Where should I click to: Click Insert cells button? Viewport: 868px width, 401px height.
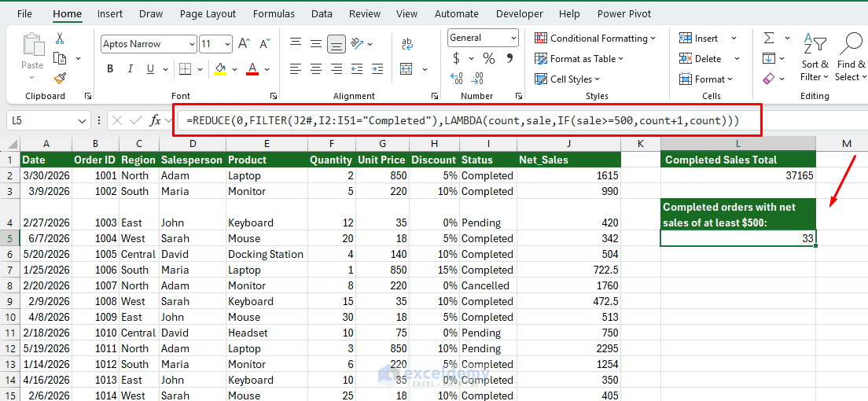pyautogui.click(x=700, y=39)
